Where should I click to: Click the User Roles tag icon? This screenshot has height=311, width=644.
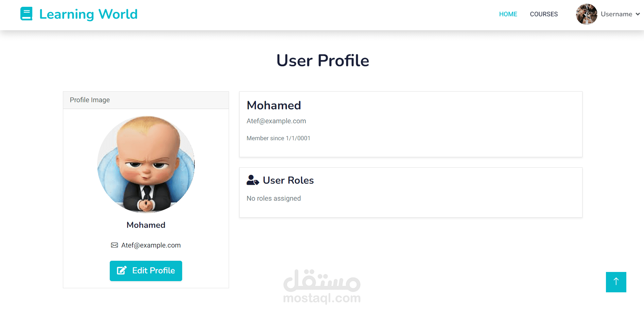click(253, 180)
